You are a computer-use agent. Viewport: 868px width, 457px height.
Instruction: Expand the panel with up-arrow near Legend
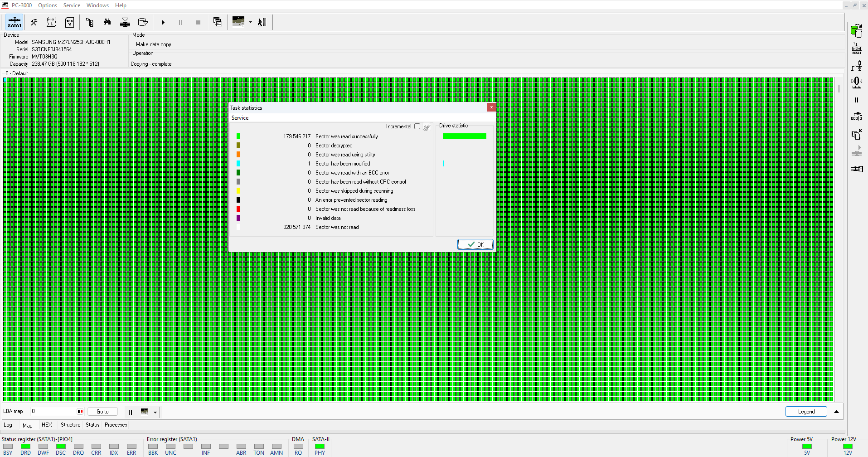[836, 412]
